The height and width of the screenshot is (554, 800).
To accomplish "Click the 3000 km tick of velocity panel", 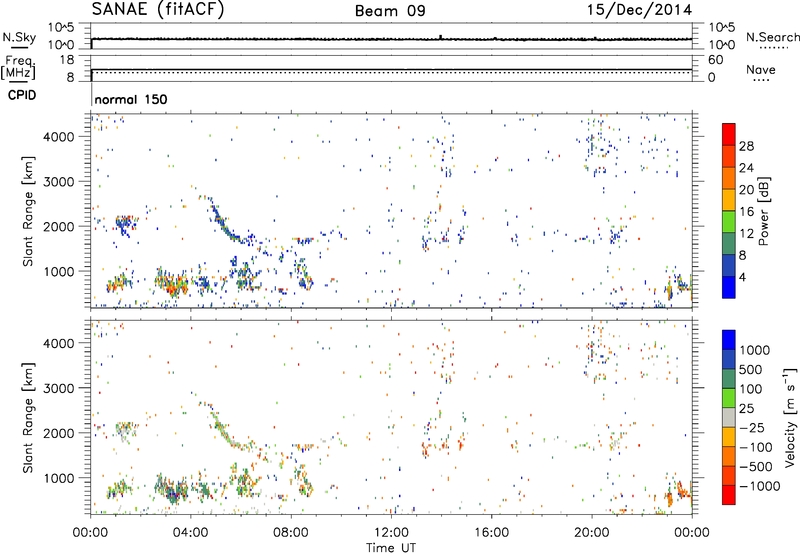I will pyautogui.click(x=59, y=388).
